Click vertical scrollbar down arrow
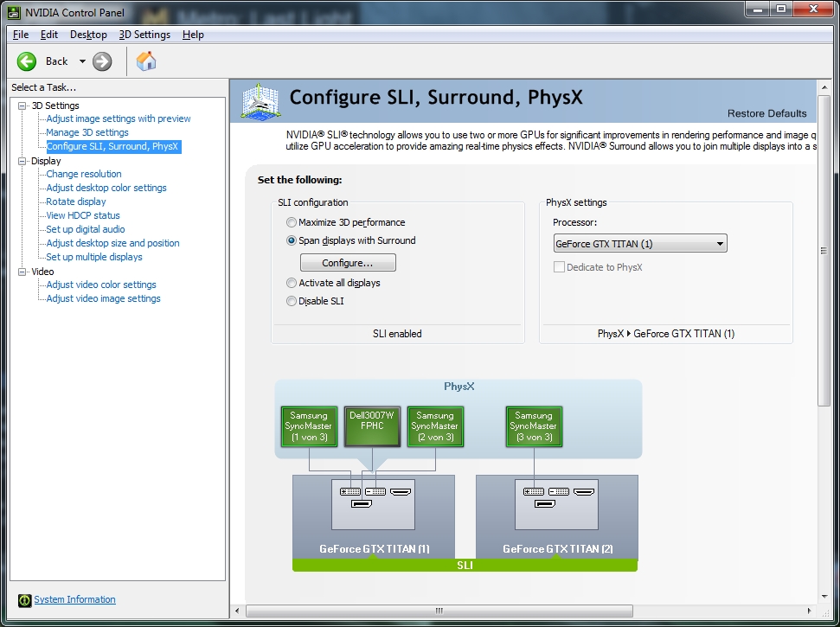The width and height of the screenshot is (840, 627). coord(824,597)
